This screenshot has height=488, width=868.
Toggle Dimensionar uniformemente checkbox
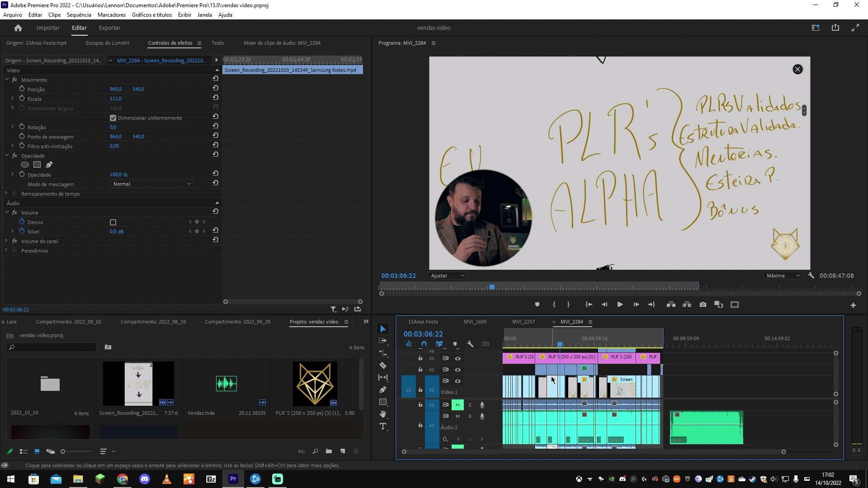click(113, 118)
